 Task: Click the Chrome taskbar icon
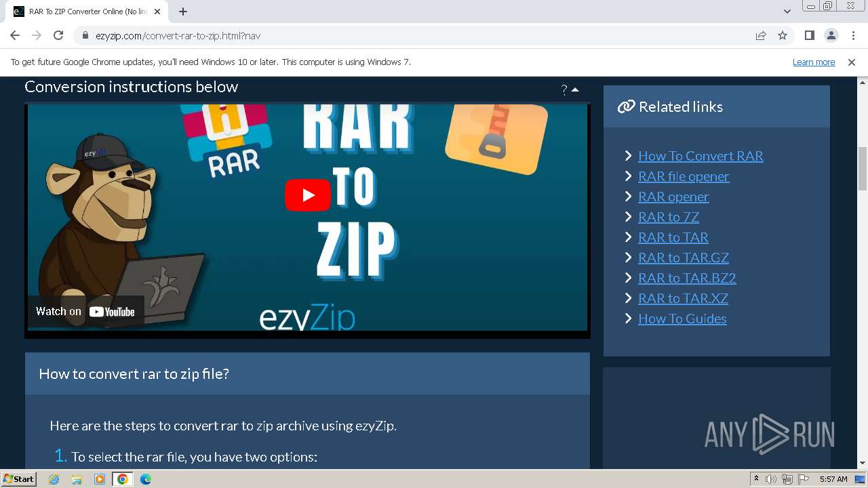(x=123, y=479)
